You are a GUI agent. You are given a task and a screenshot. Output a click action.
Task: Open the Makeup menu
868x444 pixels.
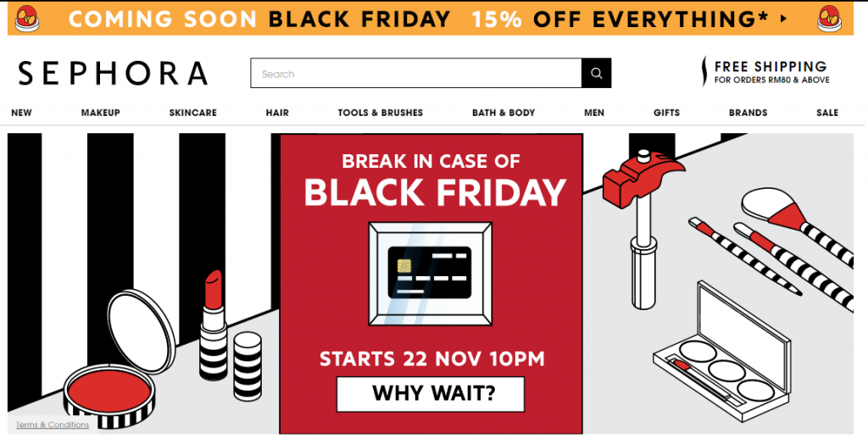pos(101,113)
